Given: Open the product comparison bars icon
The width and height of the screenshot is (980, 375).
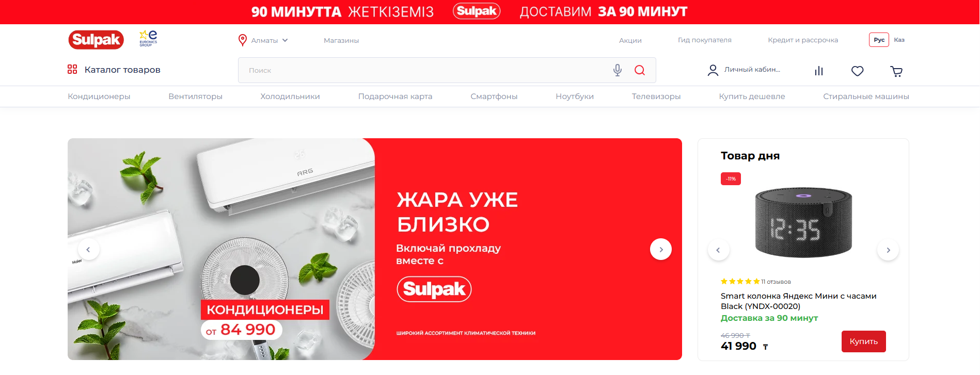Looking at the screenshot, I should tap(819, 71).
